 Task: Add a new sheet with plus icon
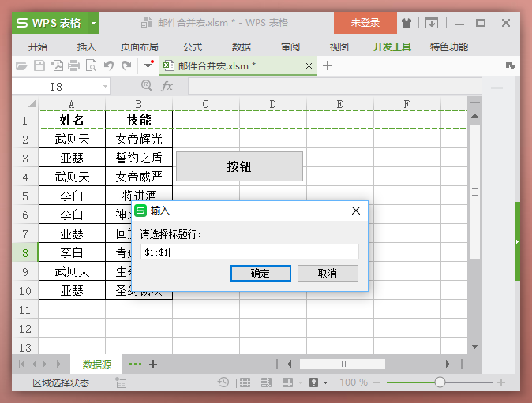[153, 364]
